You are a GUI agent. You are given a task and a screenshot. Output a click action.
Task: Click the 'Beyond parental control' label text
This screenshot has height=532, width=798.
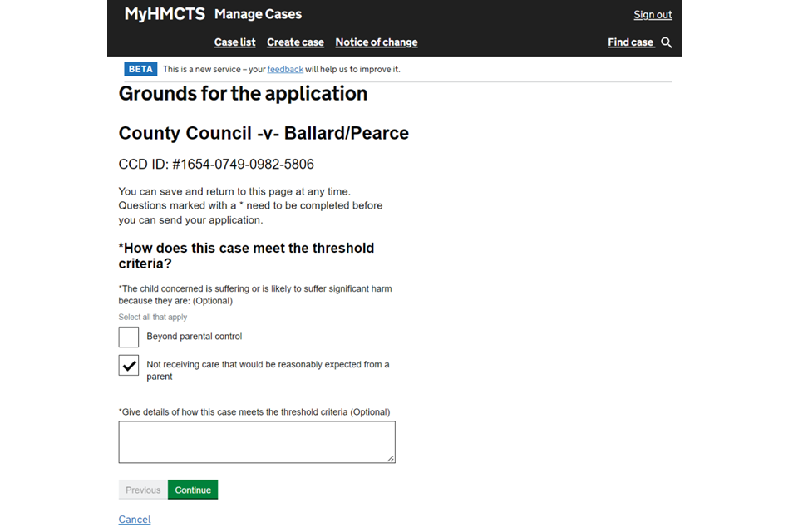coord(194,337)
